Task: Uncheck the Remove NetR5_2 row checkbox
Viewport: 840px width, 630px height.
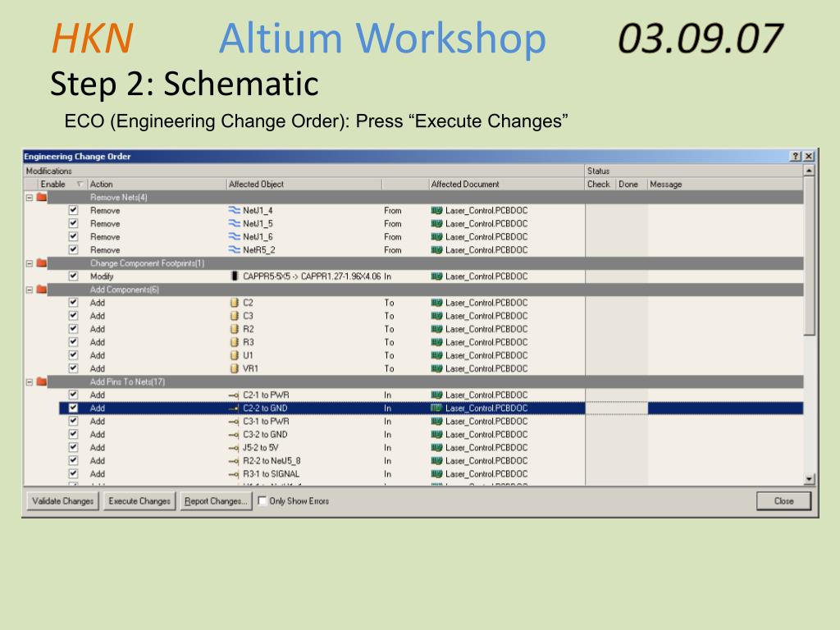Action: click(x=73, y=249)
